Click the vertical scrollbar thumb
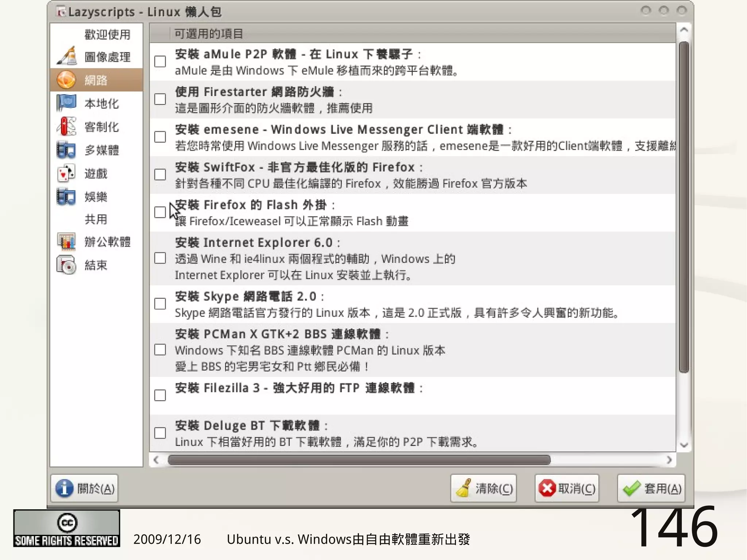Viewport: 747px width, 560px height. (684, 207)
